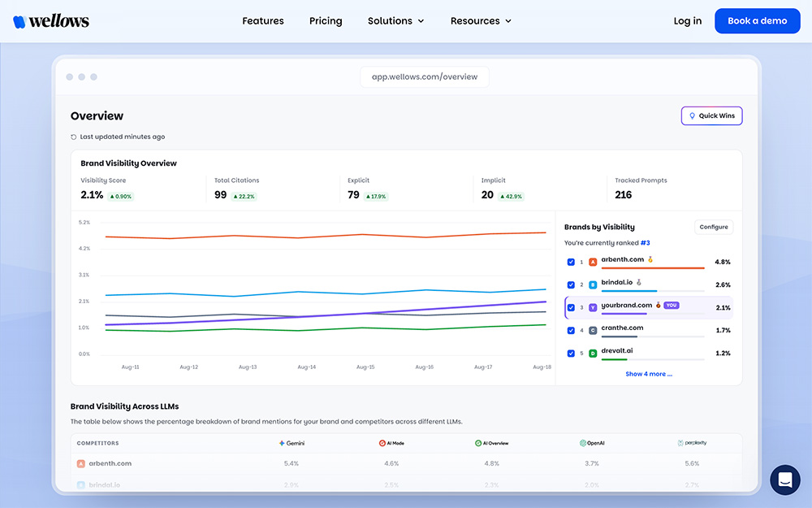812x508 pixels.
Task: Open Quick Wins
Action: pyautogui.click(x=711, y=115)
